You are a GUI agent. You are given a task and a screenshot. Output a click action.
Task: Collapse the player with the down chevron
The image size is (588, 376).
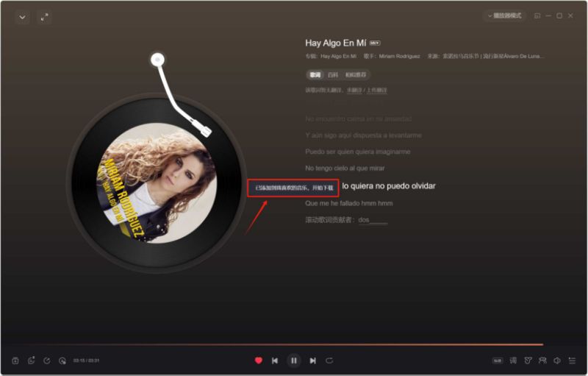23,17
